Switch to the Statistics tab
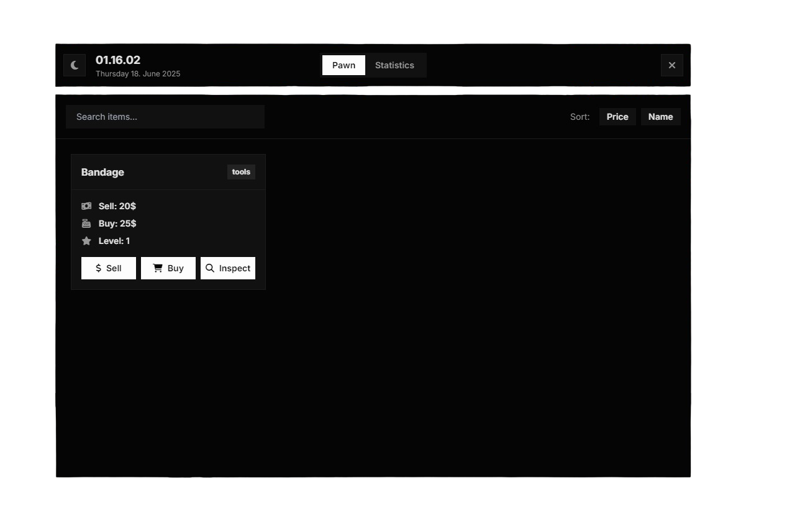 click(394, 65)
